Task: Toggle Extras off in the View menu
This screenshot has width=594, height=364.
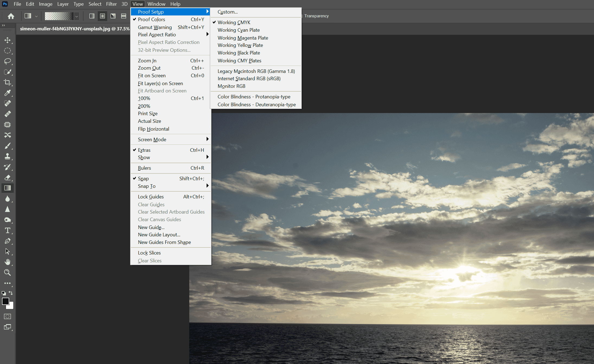Action: tap(144, 150)
